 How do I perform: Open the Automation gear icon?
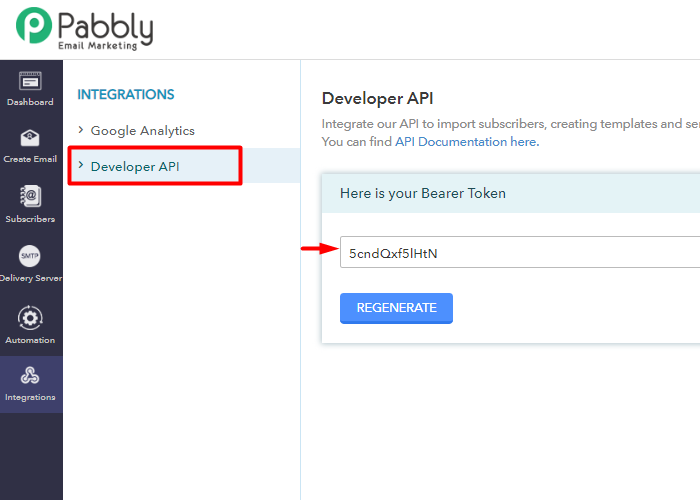(x=30, y=318)
